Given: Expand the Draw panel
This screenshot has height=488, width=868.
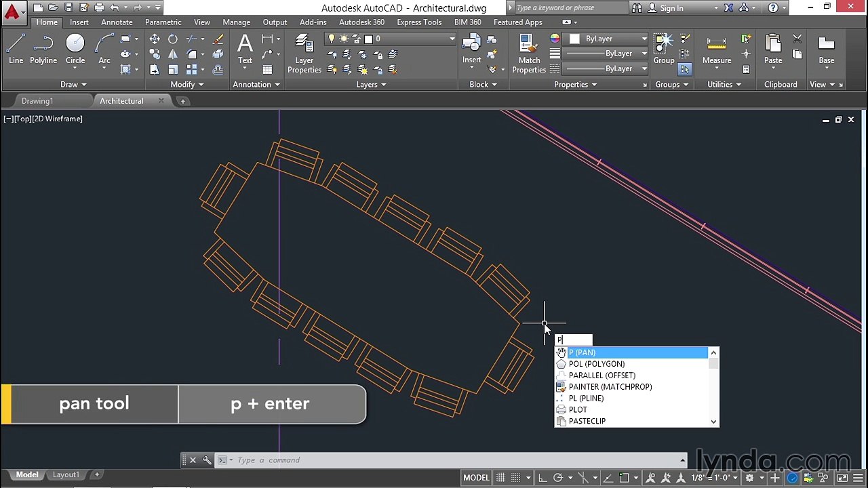Looking at the screenshot, I should [x=73, y=85].
